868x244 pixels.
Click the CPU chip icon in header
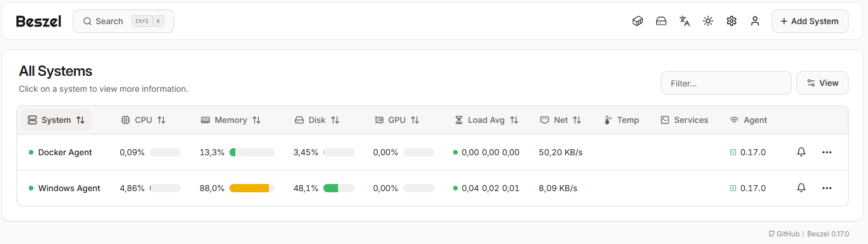coord(126,120)
